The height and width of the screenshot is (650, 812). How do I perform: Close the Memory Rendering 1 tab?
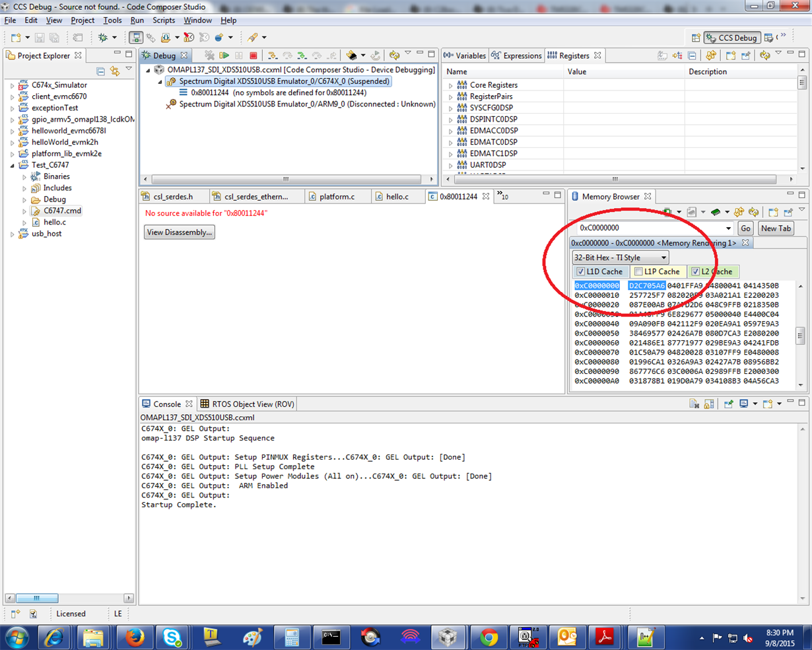point(745,242)
